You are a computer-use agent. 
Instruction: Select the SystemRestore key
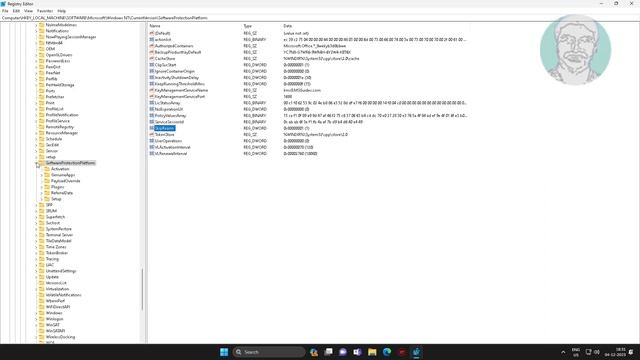(x=58, y=229)
